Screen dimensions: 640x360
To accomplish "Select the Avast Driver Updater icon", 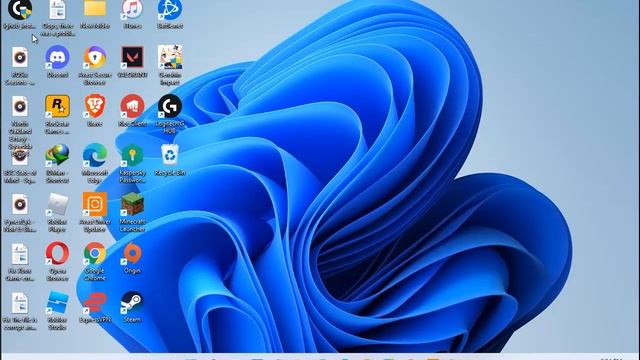I will coord(95,212).
